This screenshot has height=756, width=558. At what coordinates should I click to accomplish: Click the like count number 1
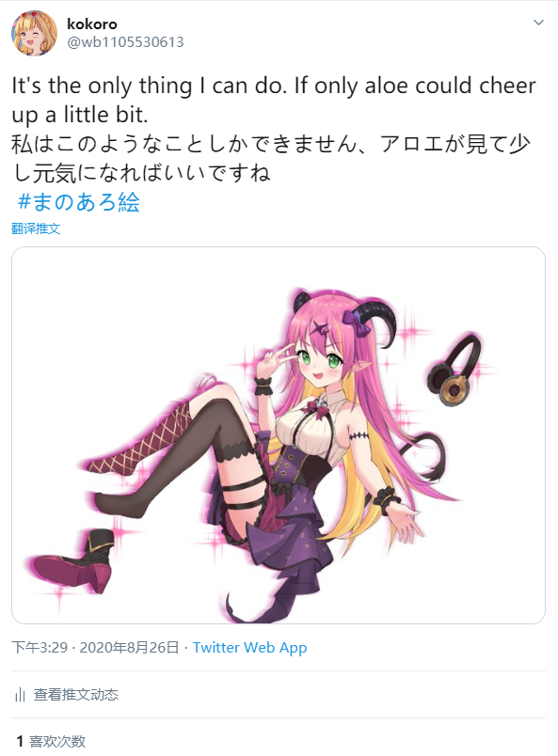pyautogui.click(x=20, y=741)
